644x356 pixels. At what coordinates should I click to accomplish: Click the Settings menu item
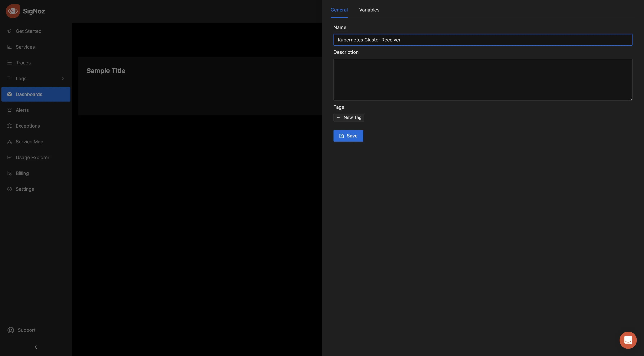[25, 189]
